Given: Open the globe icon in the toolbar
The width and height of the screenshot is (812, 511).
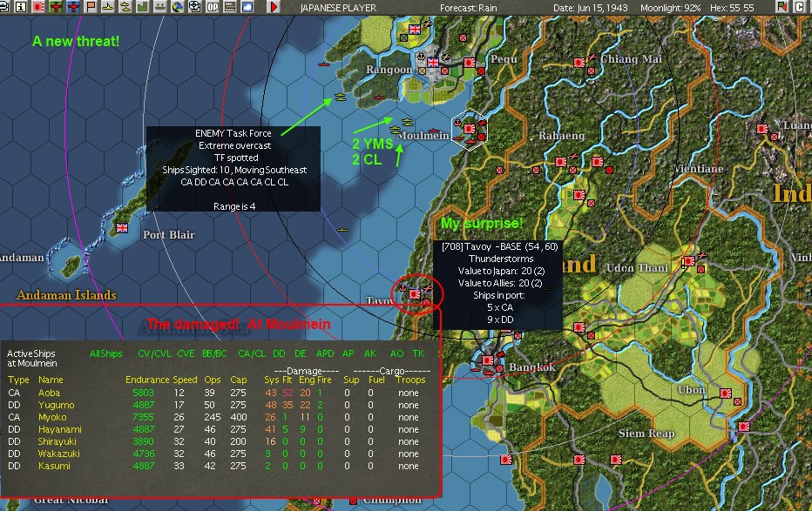Looking at the screenshot, I should [178, 7].
